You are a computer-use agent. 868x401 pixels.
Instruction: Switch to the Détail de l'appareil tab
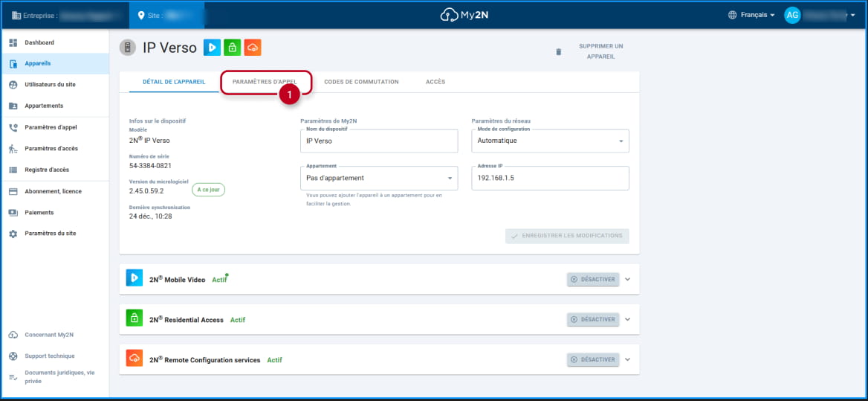click(x=174, y=82)
